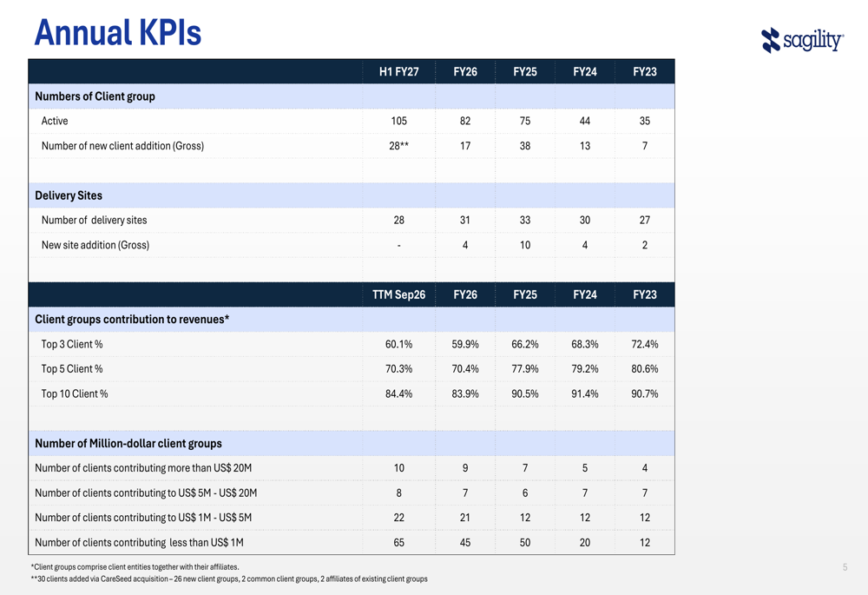Click Top 10 Client value 91.4%
The width and height of the screenshot is (868, 595).
pyautogui.click(x=584, y=393)
